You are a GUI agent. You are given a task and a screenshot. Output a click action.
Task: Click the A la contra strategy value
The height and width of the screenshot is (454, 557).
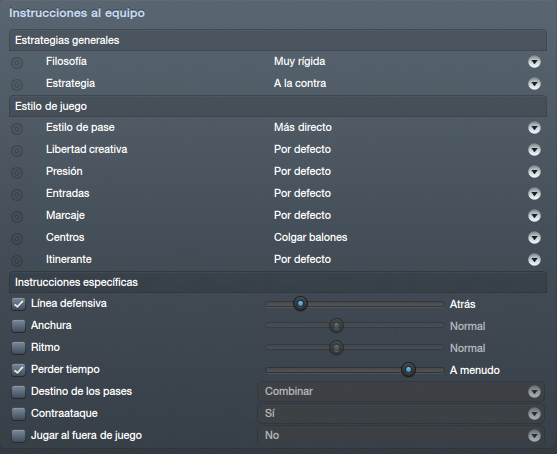point(300,83)
